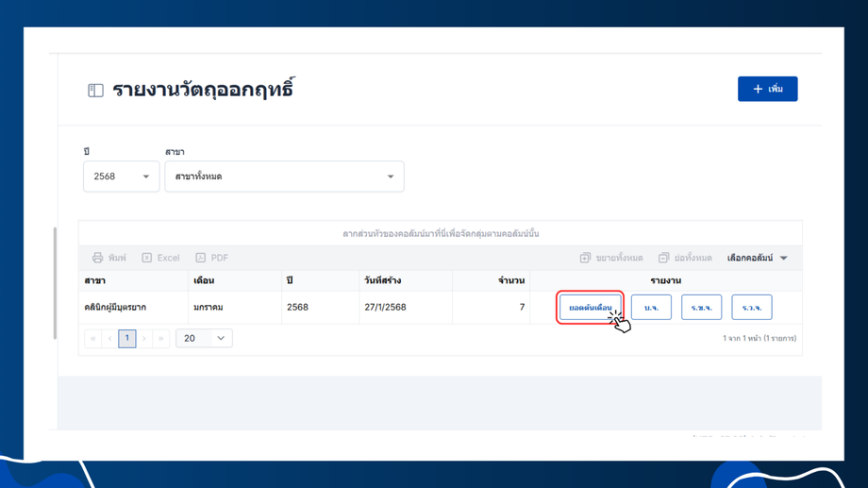Click the vertical scrollbar on left edge
Viewport: 868px width, 488px height.
point(55,282)
